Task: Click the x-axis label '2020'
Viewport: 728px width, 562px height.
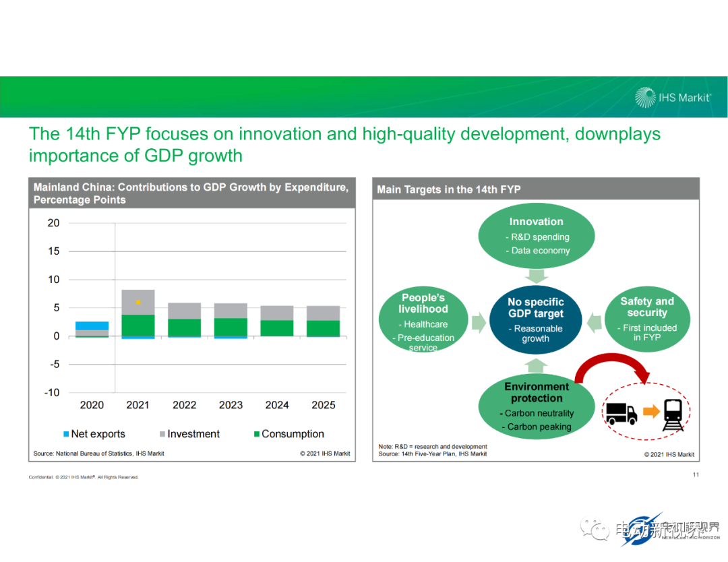Action: tap(92, 405)
